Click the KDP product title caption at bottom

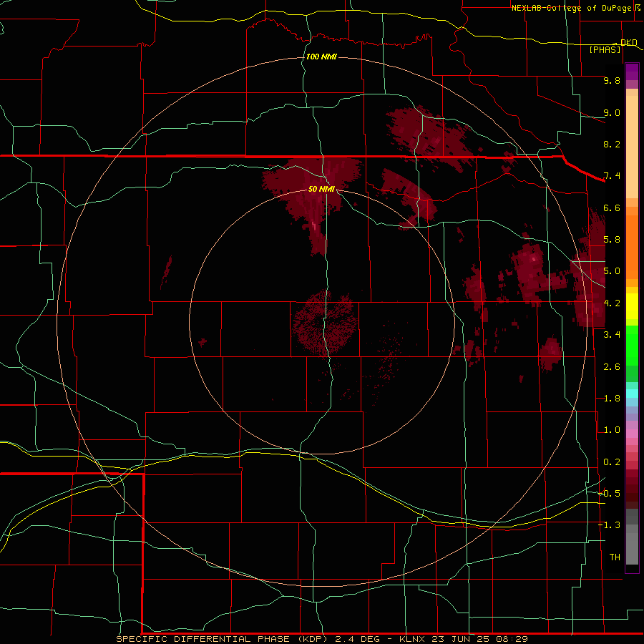click(321, 639)
